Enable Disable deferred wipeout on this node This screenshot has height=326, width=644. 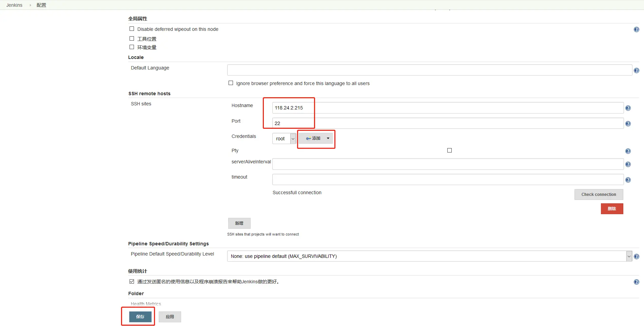[132, 29]
